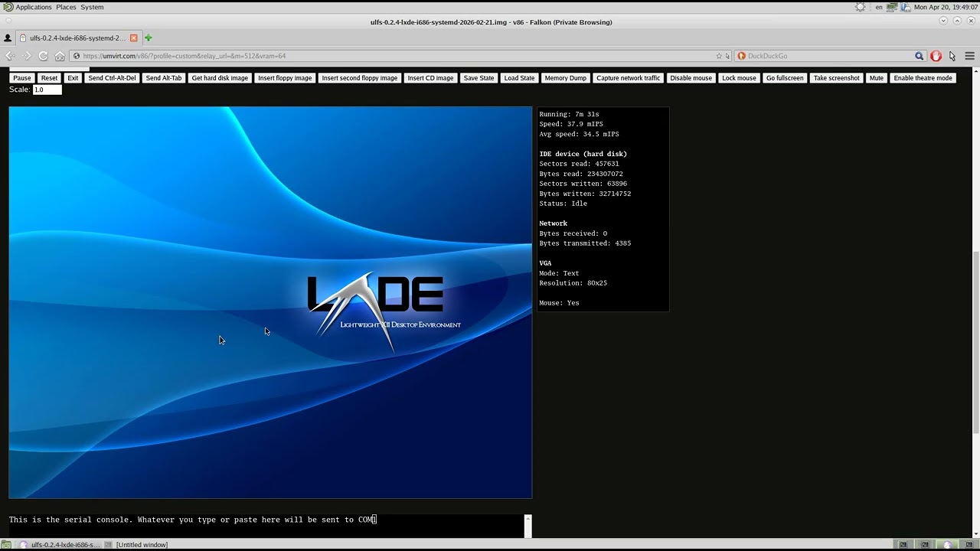Click Insert second floppy image
The image size is (980, 551).
(x=360, y=78)
